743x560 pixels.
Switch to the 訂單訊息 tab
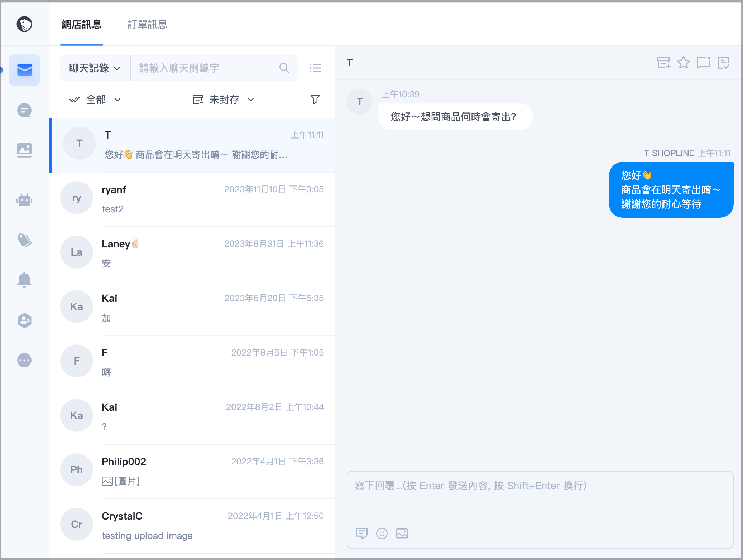coord(148,24)
